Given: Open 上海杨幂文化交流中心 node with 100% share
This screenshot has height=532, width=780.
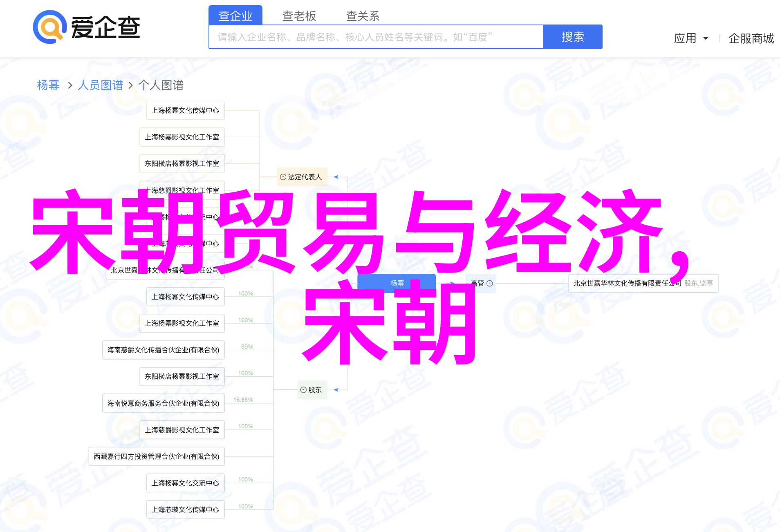Looking at the screenshot, I should click(186, 483).
